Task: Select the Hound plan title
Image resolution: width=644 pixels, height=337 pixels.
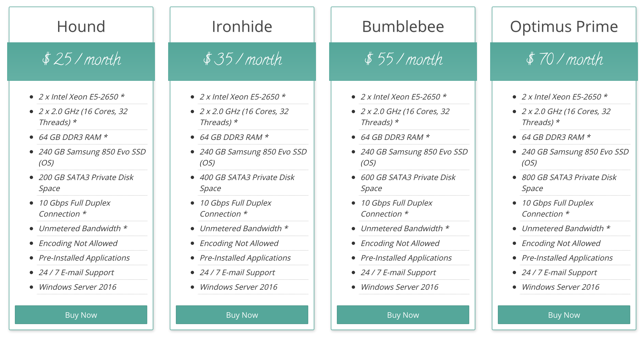Action: 81,26
